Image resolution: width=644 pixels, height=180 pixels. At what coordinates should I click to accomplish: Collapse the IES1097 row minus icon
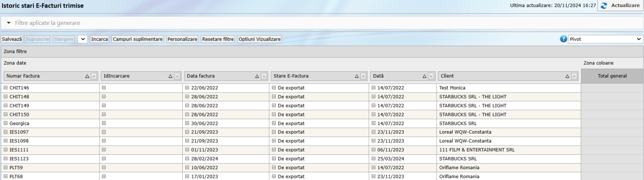pyautogui.click(x=6, y=132)
